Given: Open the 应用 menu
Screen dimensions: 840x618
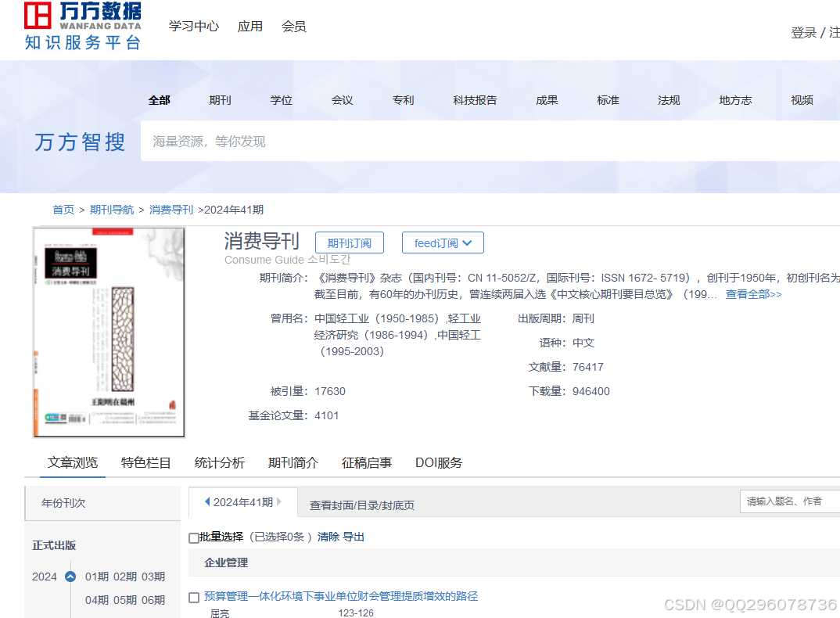Looking at the screenshot, I should click(250, 27).
